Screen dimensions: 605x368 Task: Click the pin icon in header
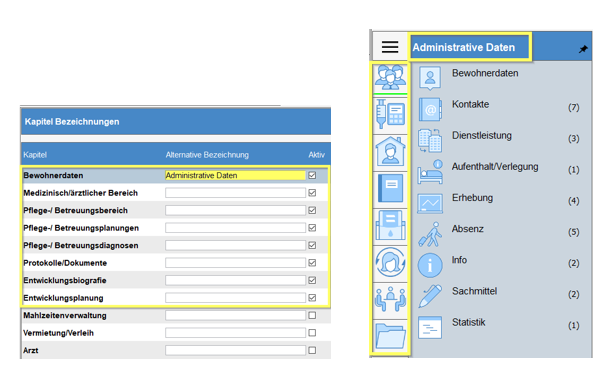pos(583,49)
